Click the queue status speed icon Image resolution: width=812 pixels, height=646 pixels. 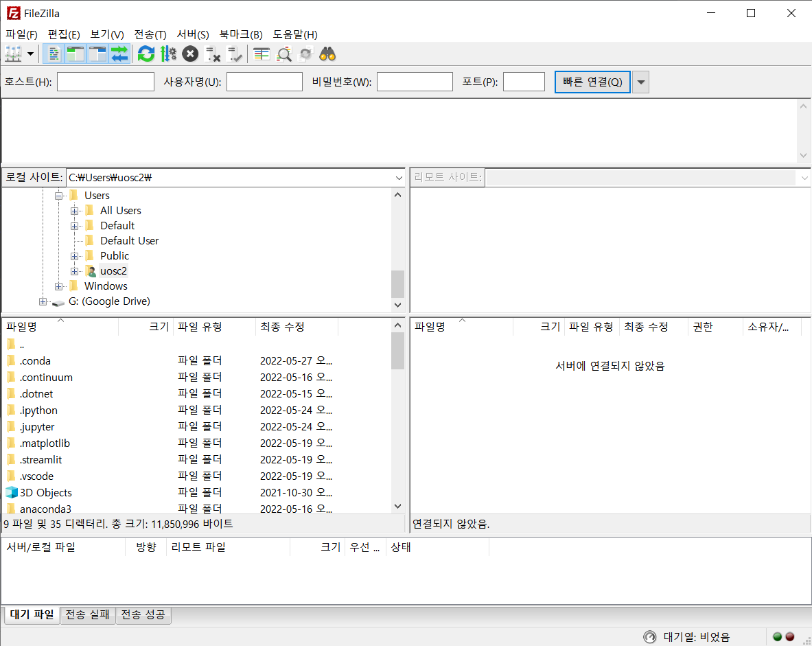pyautogui.click(x=649, y=636)
